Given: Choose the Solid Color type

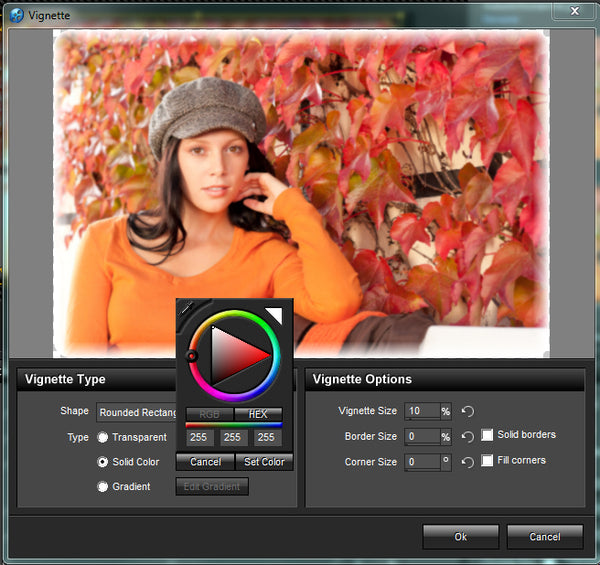Looking at the screenshot, I should click(103, 462).
